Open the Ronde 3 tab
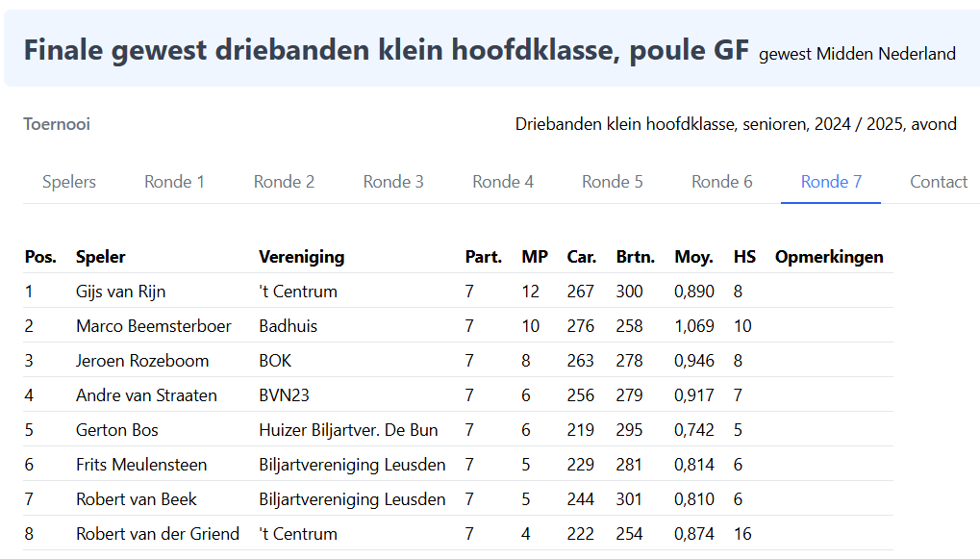 [x=393, y=182]
